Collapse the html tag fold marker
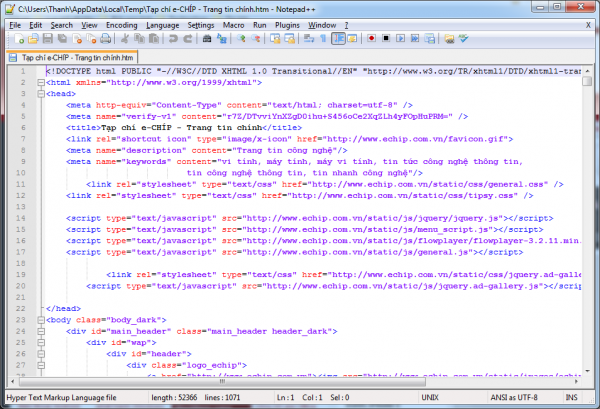Screen dimensions: 600x409 39,83
